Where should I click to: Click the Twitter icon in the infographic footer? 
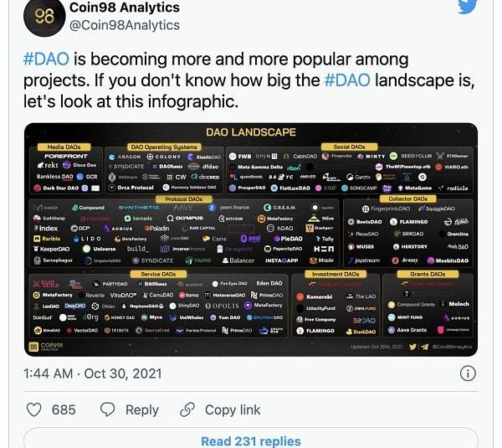point(412,347)
